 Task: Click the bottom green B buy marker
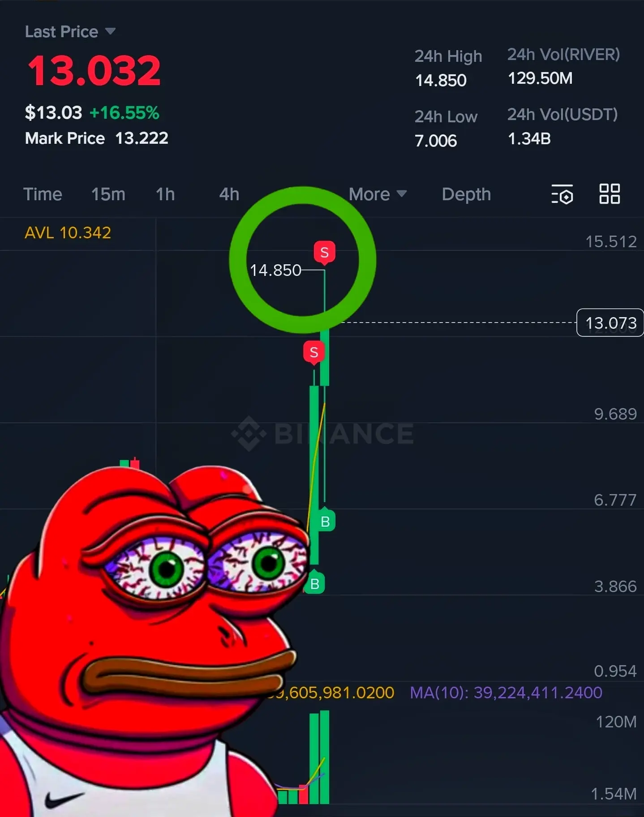pyautogui.click(x=314, y=582)
